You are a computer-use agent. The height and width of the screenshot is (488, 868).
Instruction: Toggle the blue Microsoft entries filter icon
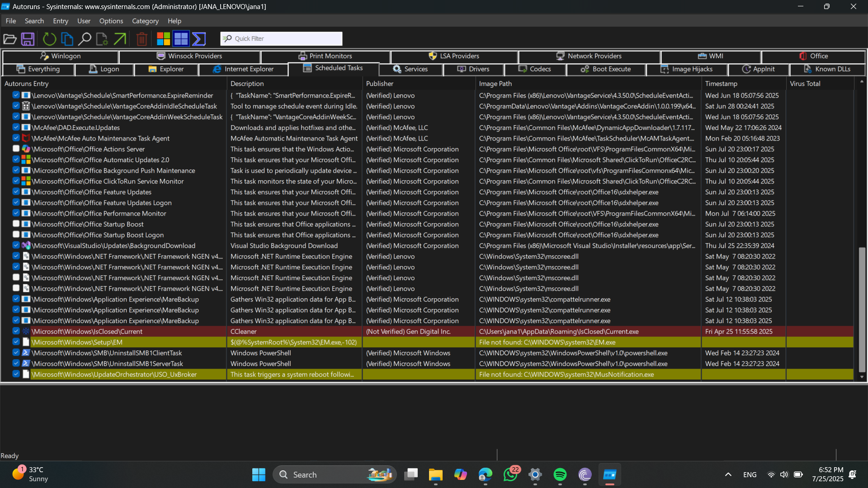point(181,39)
